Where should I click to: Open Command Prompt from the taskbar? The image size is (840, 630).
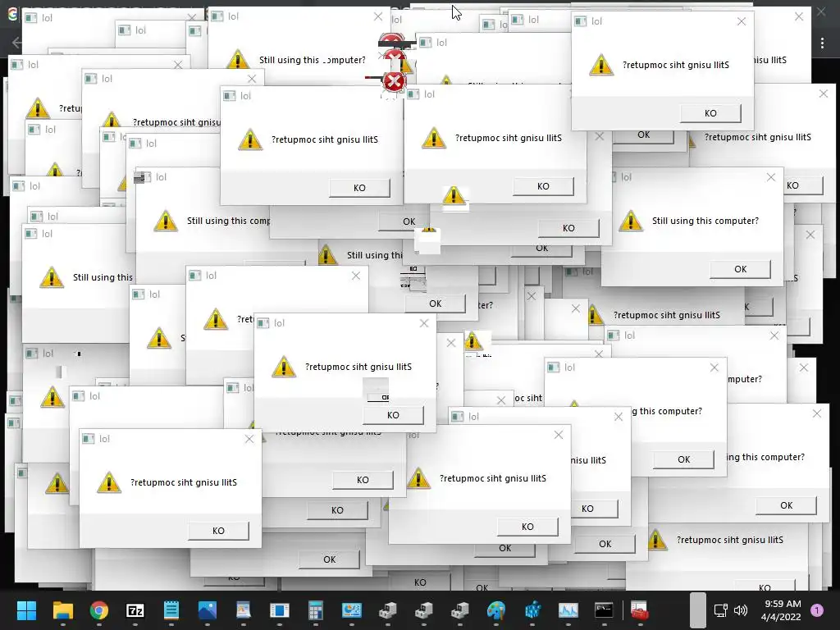tap(604, 610)
